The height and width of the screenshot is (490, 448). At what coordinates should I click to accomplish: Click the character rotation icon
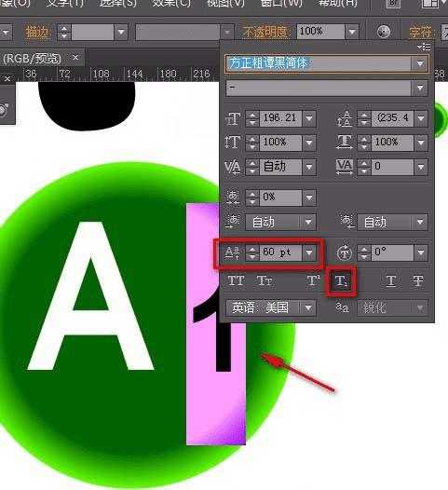click(345, 252)
